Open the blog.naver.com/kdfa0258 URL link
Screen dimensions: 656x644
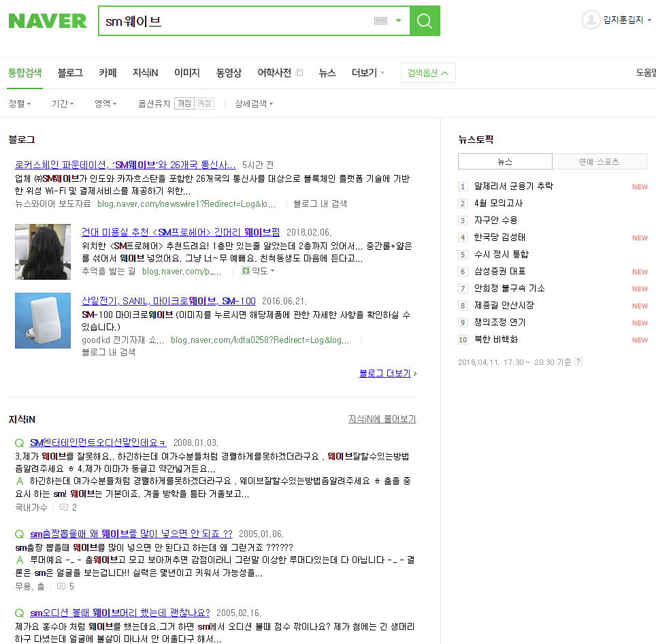tap(260, 340)
